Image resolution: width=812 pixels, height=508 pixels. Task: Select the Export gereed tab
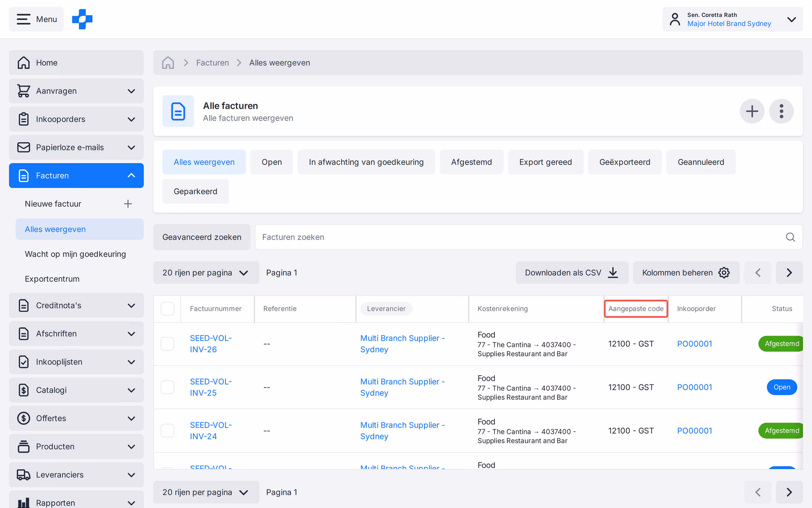point(545,162)
